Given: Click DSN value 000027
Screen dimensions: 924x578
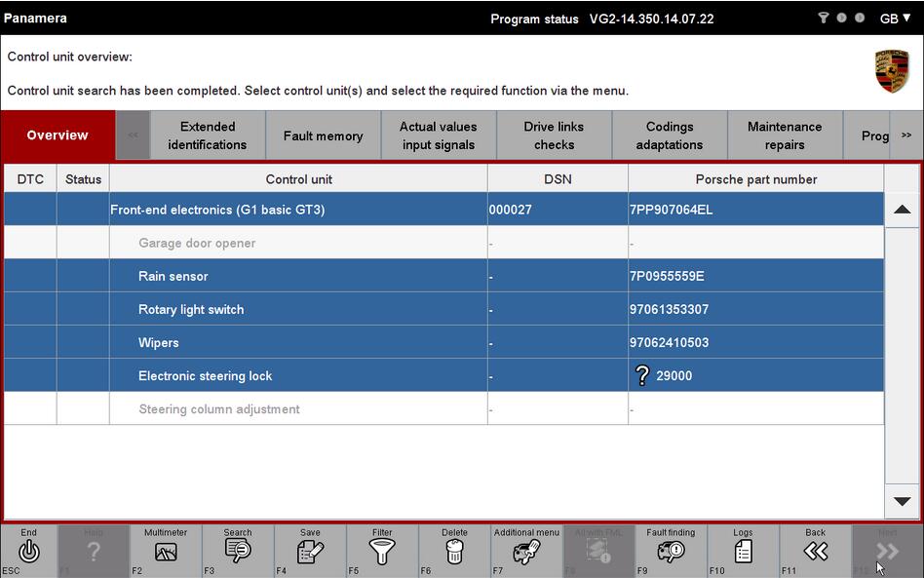Looking at the screenshot, I should 511,210.
